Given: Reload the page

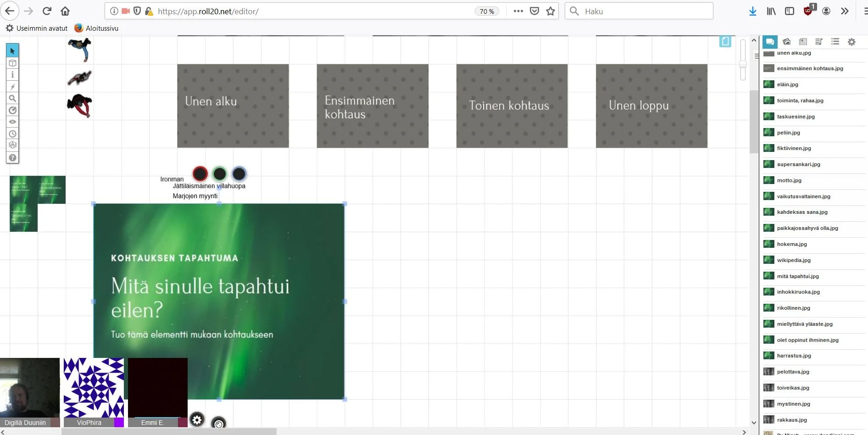Looking at the screenshot, I should pos(47,11).
